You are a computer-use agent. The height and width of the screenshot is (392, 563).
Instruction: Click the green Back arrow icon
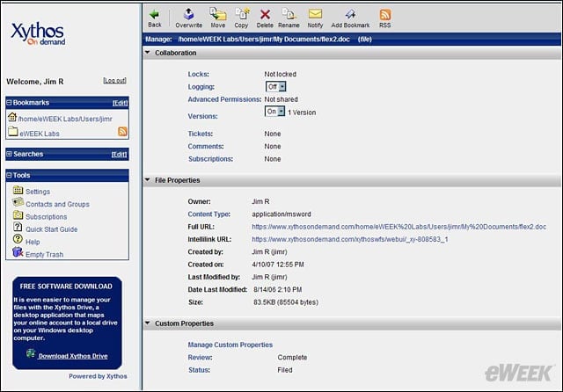pos(155,14)
